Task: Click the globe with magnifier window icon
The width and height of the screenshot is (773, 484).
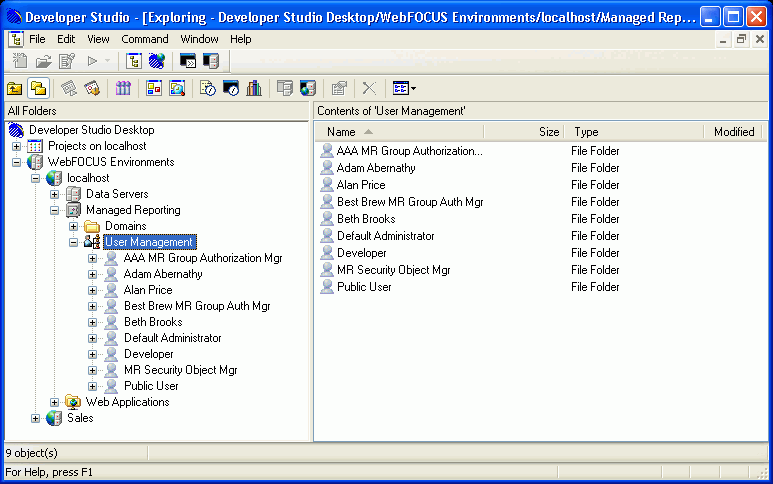Action: pos(177,89)
